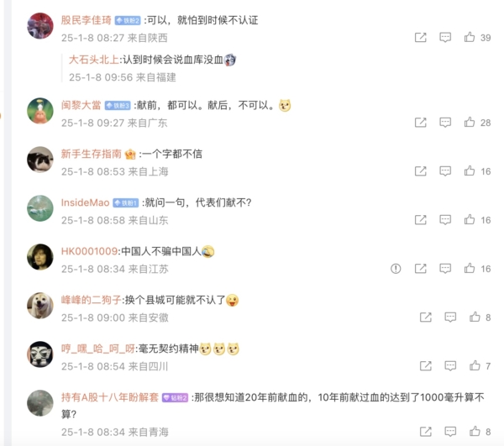Like 闽黎大當's comment with 28 likes
Screen dimensions: 504x446
click(470, 122)
